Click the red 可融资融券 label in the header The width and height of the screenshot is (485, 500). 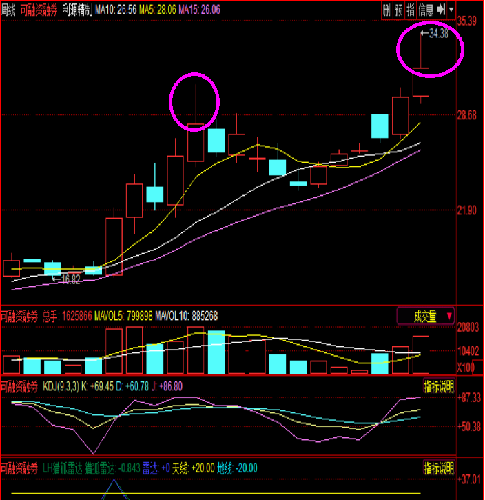click(x=39, y=10)
